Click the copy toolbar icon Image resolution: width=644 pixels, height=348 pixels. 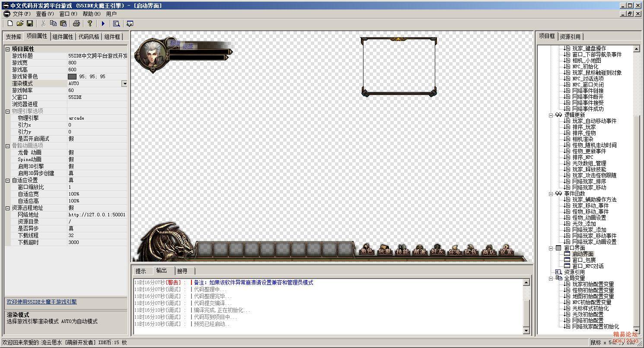coord(53,23)
